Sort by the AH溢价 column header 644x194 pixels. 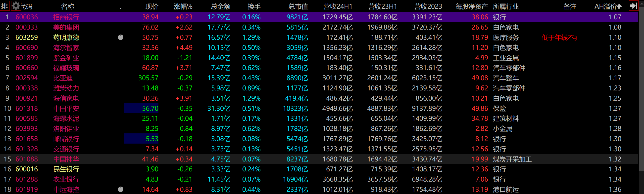click(x=608, y=6)
